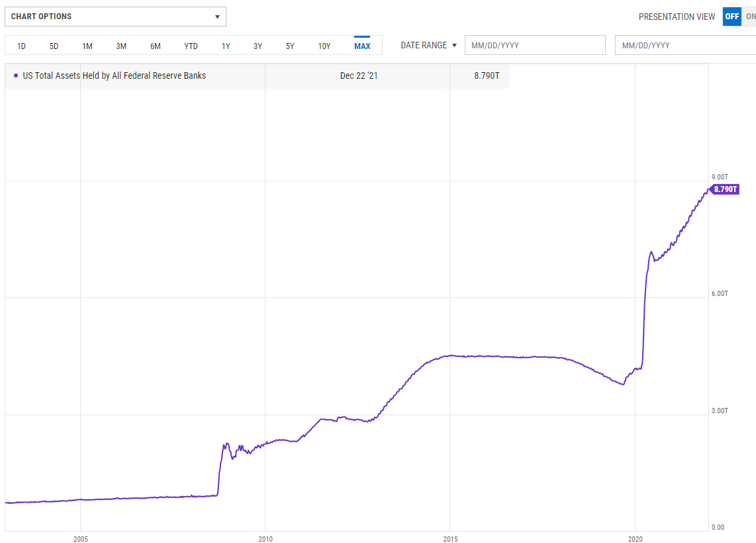Click the 2010 x-axis label

click(265, 538)
